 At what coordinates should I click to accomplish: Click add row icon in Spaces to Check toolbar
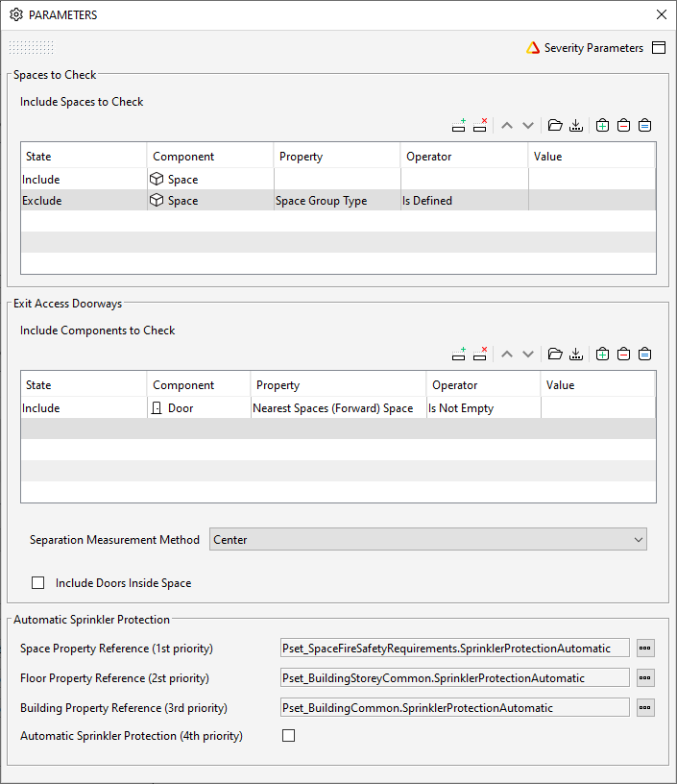point(458,125)
